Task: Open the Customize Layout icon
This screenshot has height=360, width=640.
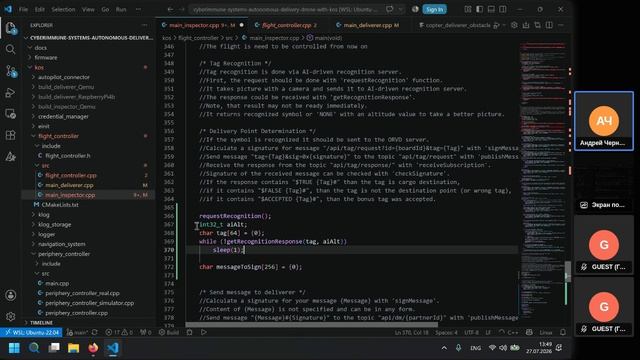Action: click(x=468, y=9)
